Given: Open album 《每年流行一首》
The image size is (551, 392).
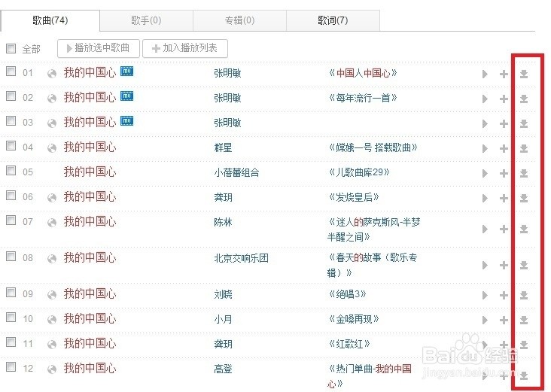Looking at the screenshot, I should 363,98.
